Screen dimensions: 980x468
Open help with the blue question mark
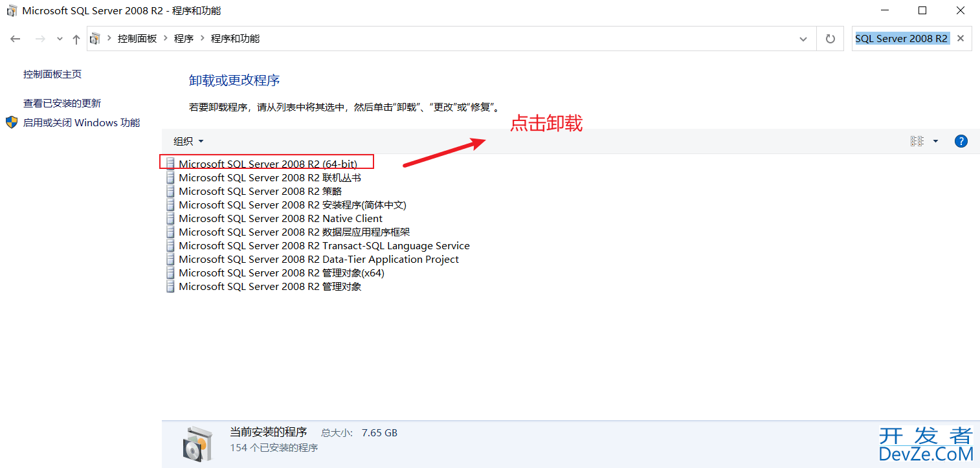[x=961, y=141]
